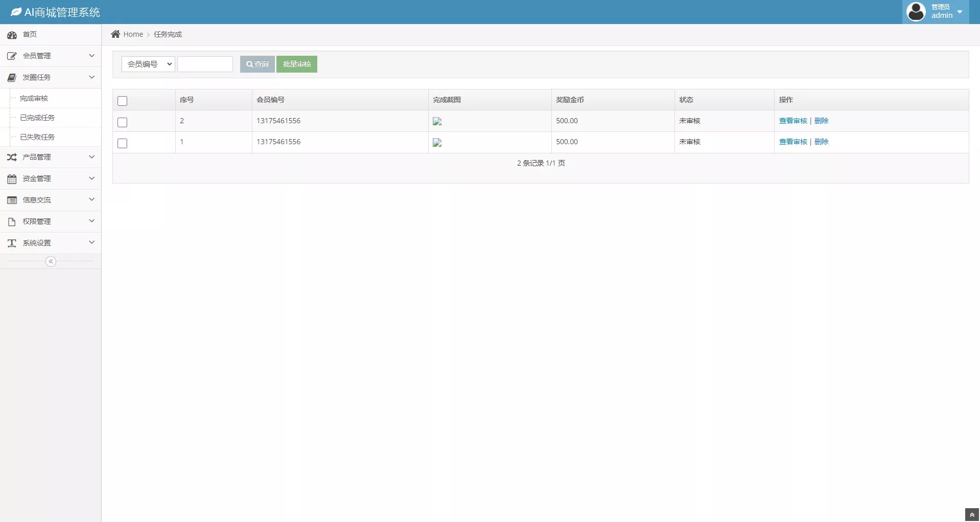Click 查看审核 link for row 2

click(792, 121)
